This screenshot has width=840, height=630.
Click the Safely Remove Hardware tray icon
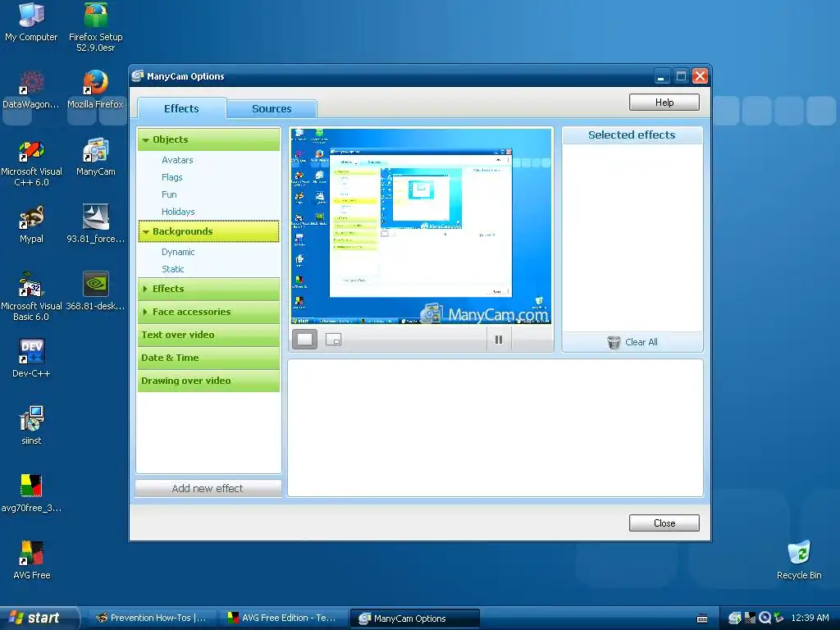click(x=779, y=619)
